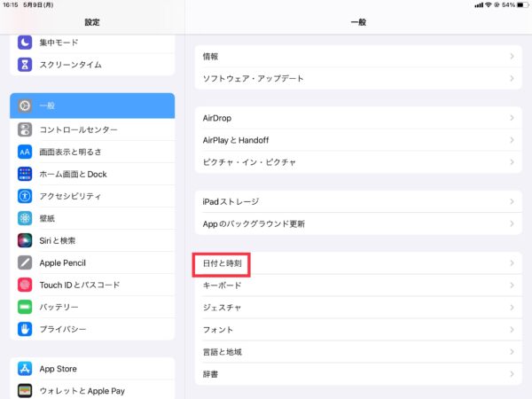Open 日付と時刻 settings
532x399 pixels.
(358, 263)
